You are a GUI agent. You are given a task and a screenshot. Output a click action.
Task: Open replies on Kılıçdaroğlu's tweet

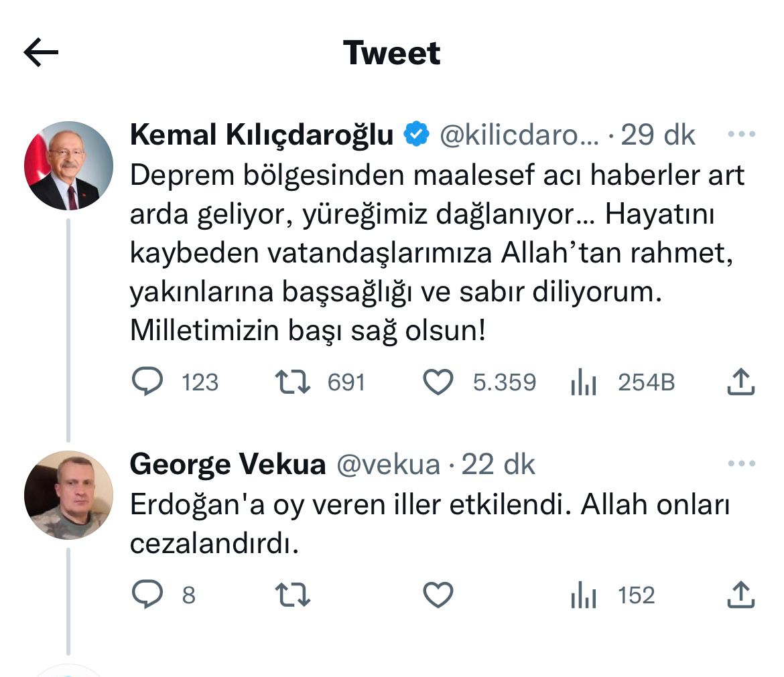point(147,382)
